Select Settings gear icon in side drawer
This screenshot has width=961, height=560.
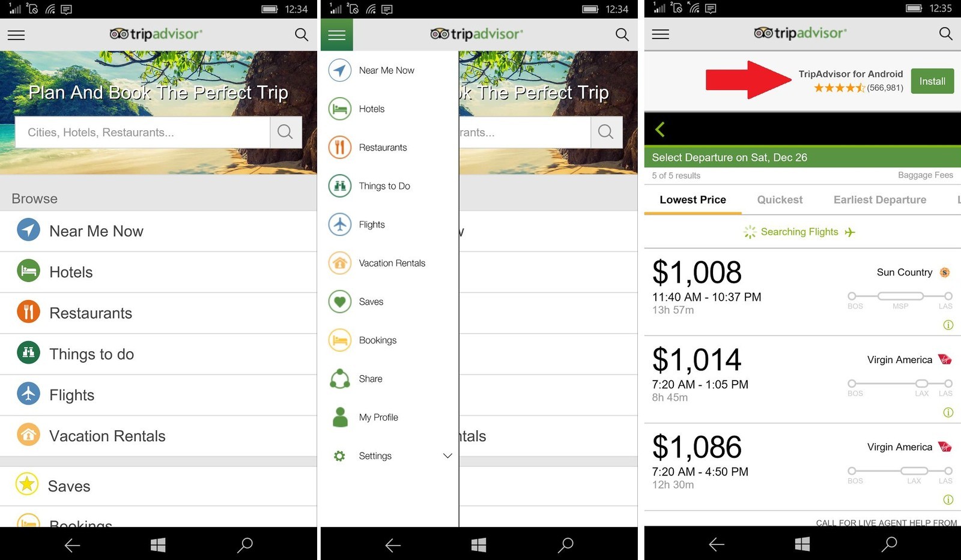coord(339,456)
